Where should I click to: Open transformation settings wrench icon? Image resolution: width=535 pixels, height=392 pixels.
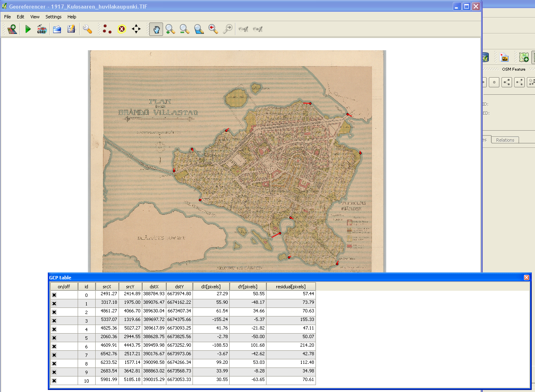87,29
